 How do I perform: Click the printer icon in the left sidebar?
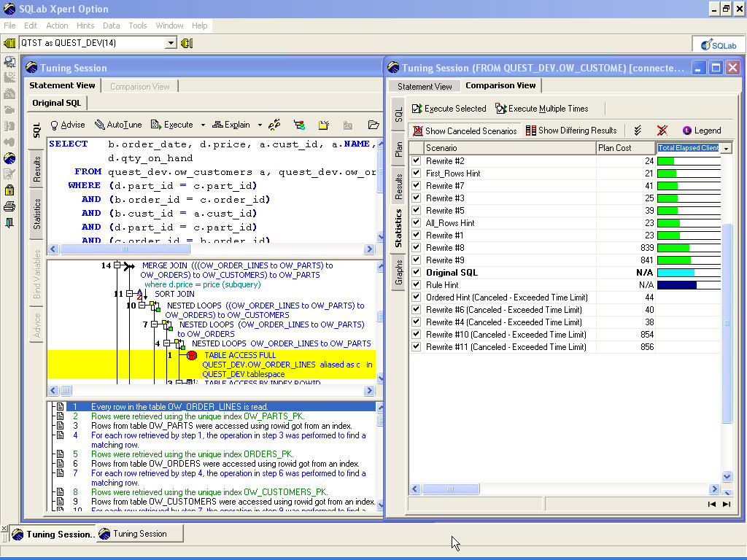[x=9, y=206]
